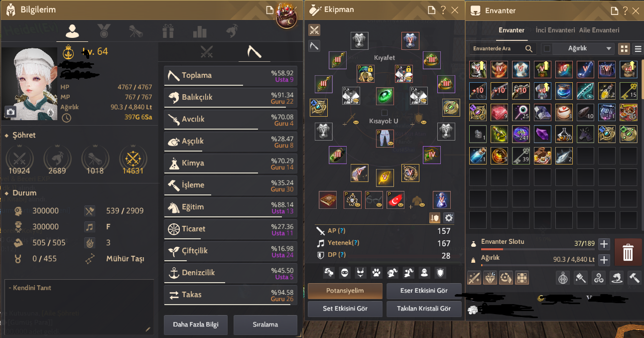Select the crossed swords icon in Ekipman
Image resolution: width=644 pixels, height=338 pixels.
(314, 30)
